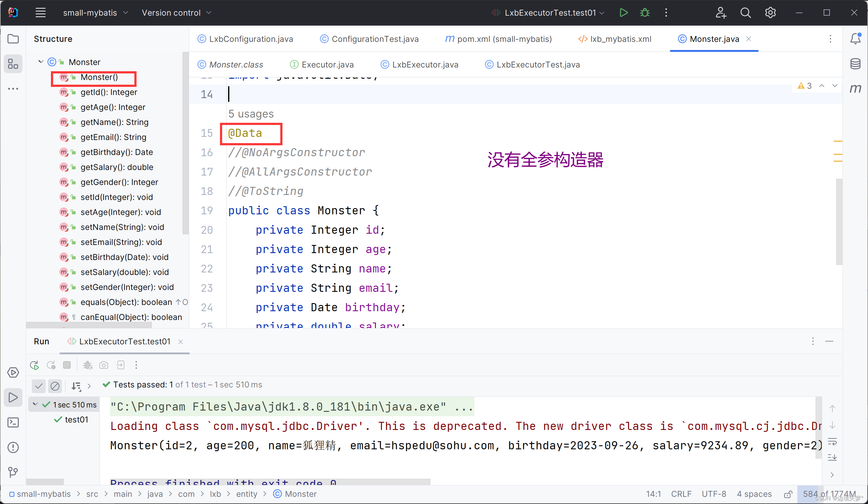Click the editor vertical scrollbar
The height and width of the screenshot is (504, 868).
pos(839,221)
